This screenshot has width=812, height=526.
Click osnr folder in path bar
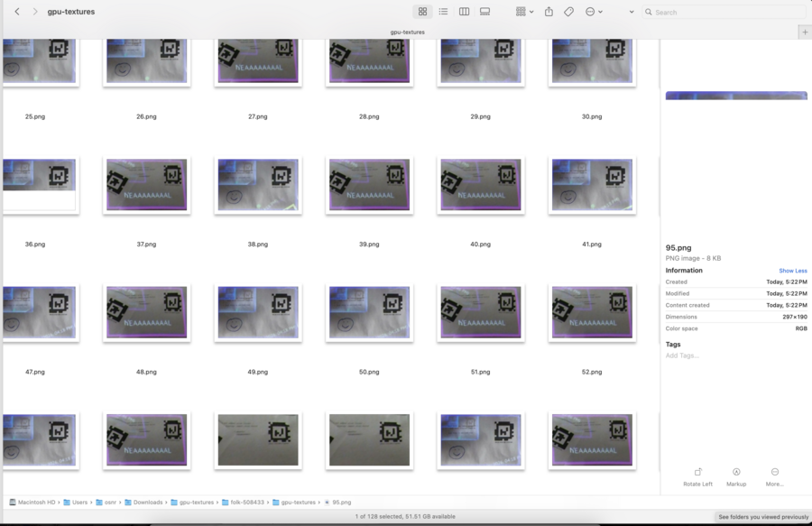coord(106,503)
